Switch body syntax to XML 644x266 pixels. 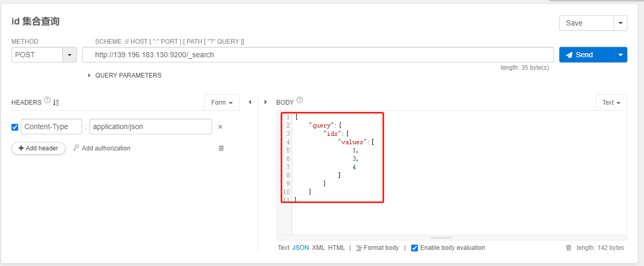(x=318, y=248)
